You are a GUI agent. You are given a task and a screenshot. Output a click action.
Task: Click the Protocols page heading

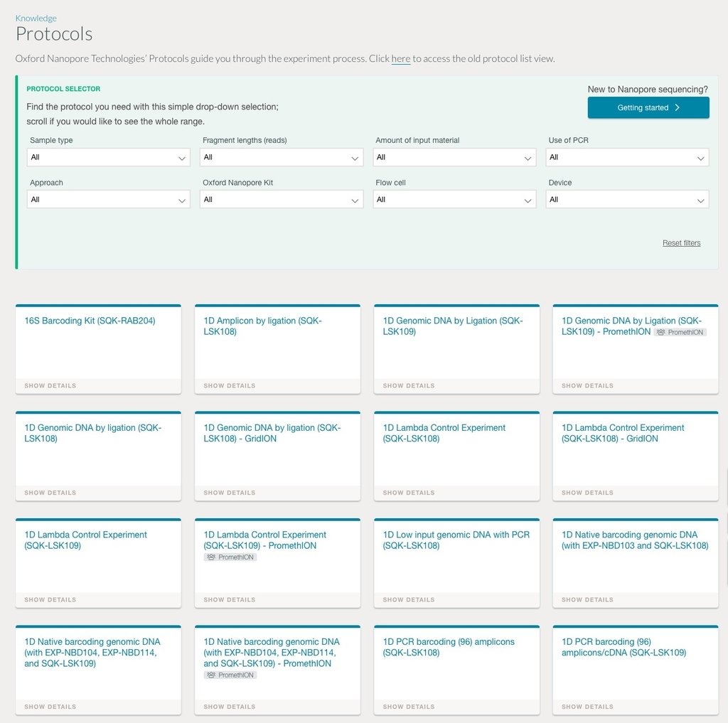[54, 34]
